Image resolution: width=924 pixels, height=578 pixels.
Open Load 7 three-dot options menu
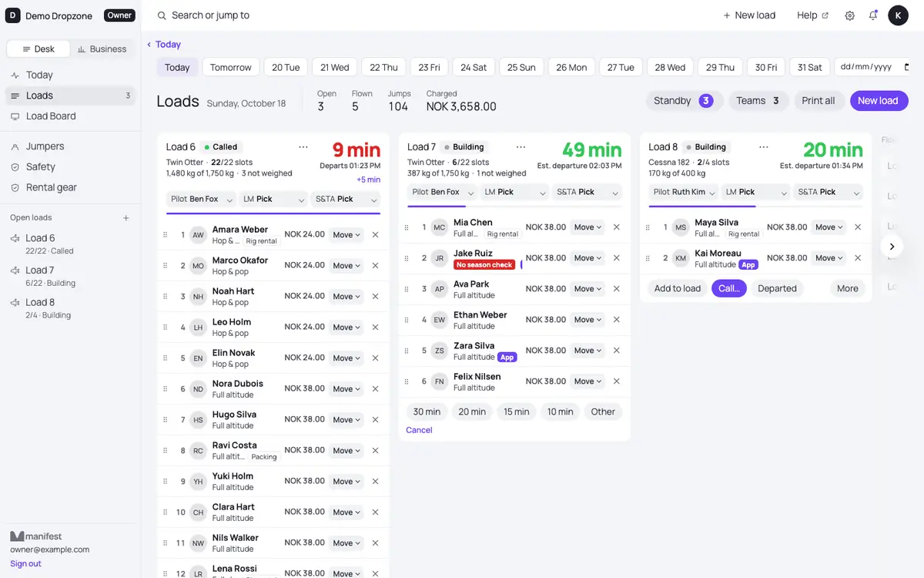pos(521,146)
